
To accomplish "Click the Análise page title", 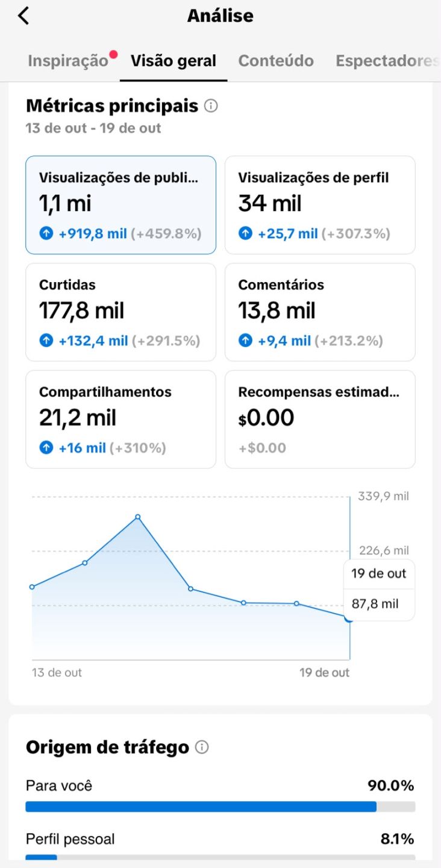I will (x=220, y=16).
